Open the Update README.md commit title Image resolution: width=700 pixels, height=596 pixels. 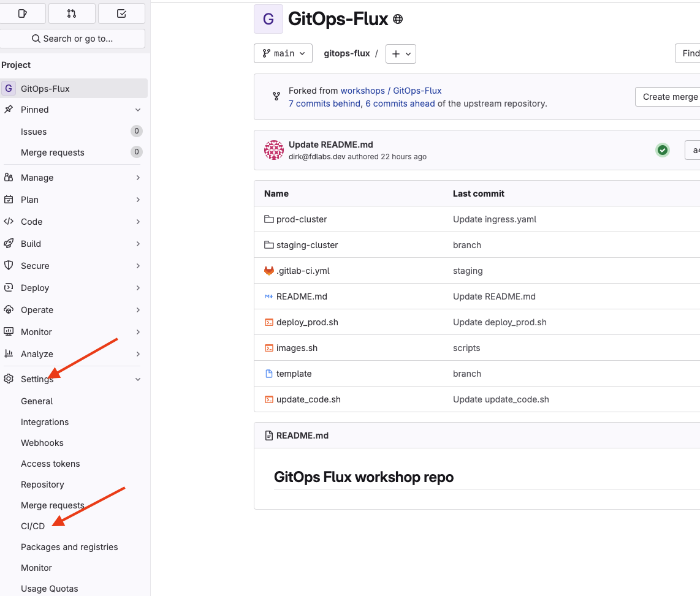click(331, 145)
